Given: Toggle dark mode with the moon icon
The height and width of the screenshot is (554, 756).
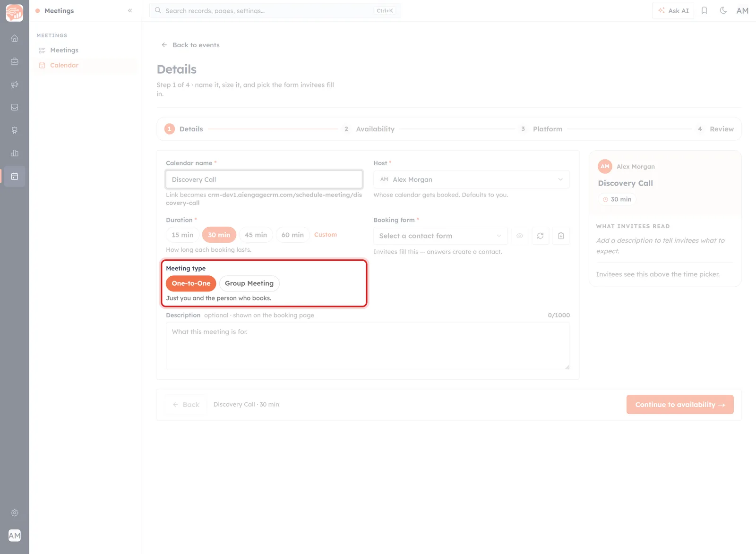Looking at the screenshot, I should pos(723,10).
